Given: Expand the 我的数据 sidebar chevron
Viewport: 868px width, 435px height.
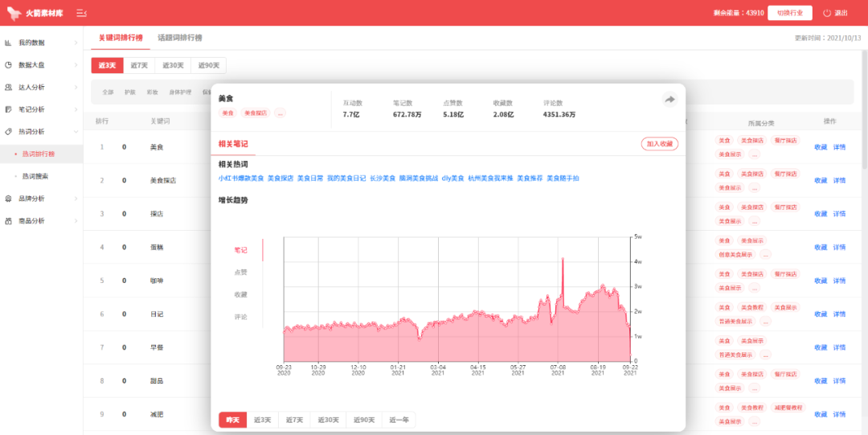Looking at the screenshot, I should click(x=76, y=43).
